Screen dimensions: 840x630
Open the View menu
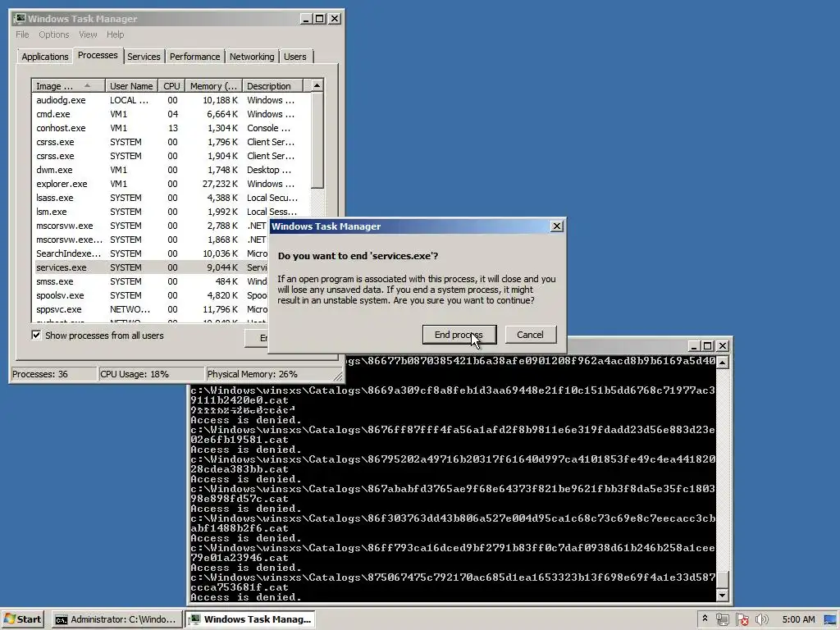pyautogui.click(x=88, y=34)
